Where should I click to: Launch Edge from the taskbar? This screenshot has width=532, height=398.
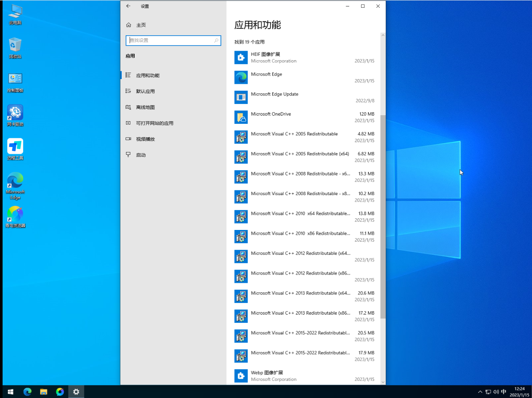pos(28,392)
